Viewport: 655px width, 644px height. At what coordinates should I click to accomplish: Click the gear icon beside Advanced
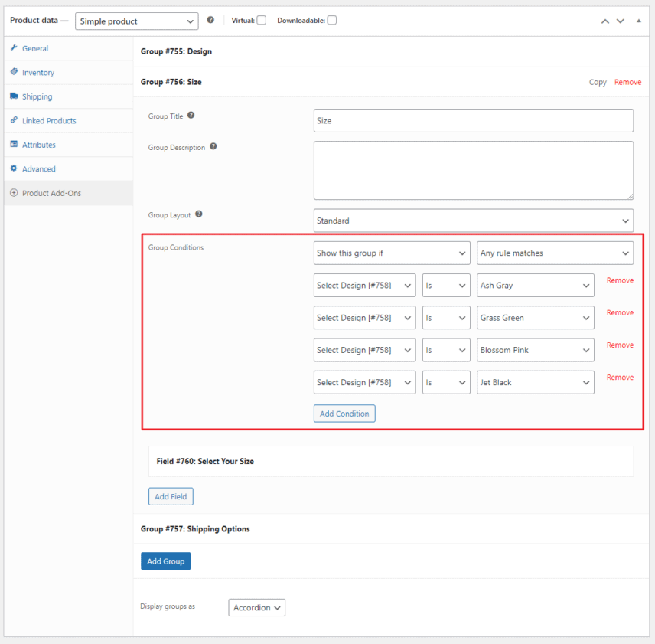pos(14,168)
